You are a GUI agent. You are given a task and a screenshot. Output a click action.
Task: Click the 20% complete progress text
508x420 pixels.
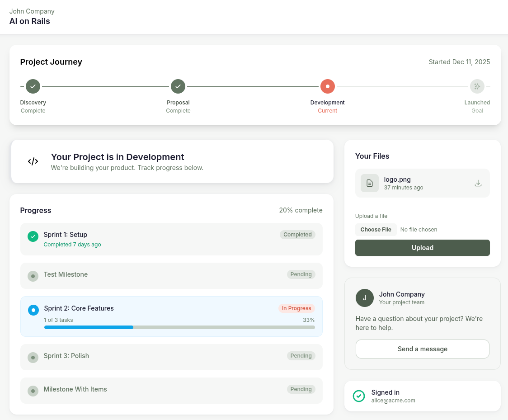[x=301, y=210]
